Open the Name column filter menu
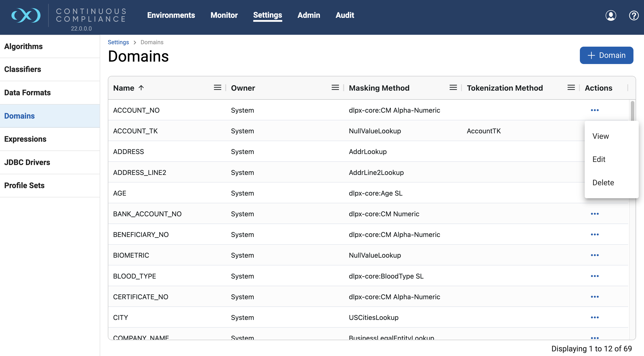 point(217,88)
